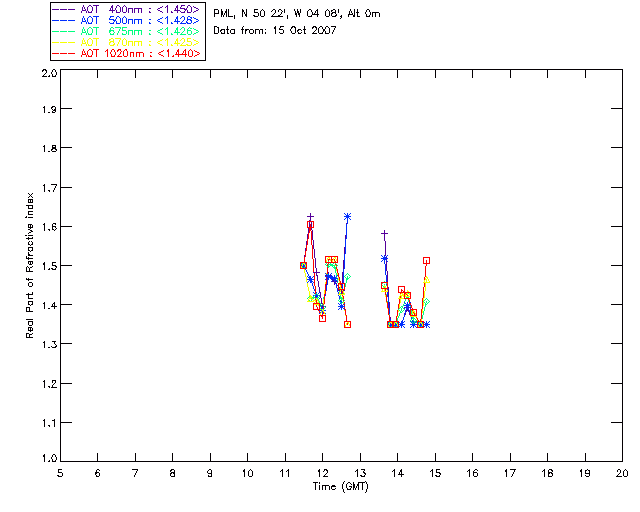640x512 pixels.
Task: Click y-axis tick label 1.1
Action: [49, 423]
